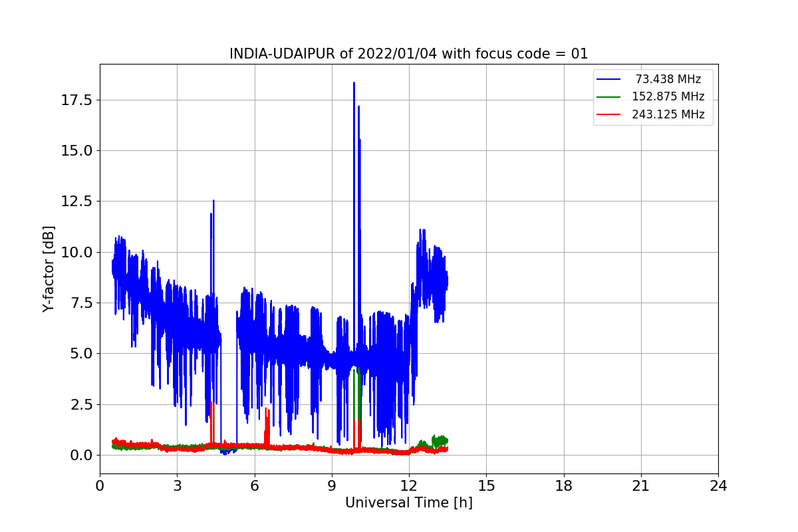This screenshot has height=532, width=798.
Task: Click the 15.0 y-axis tick label
Action: [x=76, y=150]
